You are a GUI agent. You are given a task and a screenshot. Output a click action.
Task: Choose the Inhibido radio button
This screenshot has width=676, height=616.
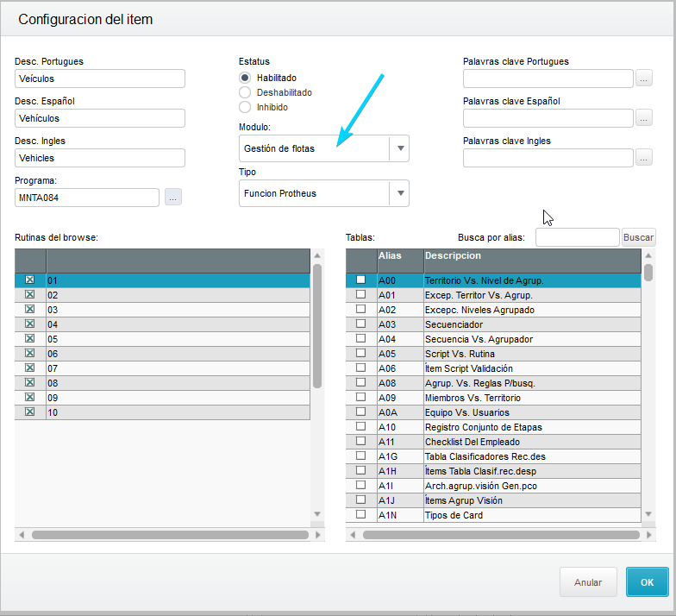click(245, 107)
